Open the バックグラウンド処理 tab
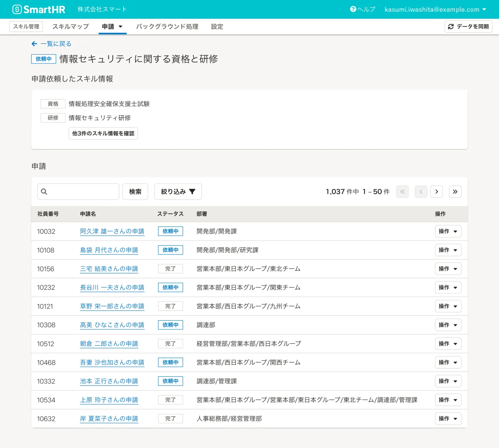This screenshot has width=499, height=448. (167, 26)
